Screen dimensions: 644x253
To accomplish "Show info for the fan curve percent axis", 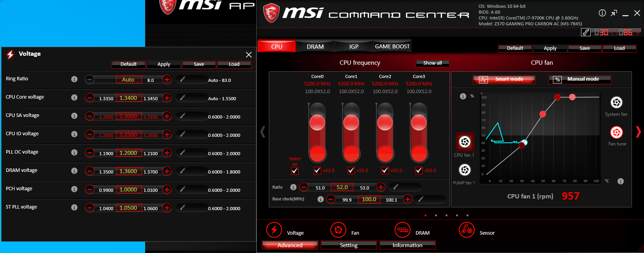I will pyautogui.click(x=463, y=96).
